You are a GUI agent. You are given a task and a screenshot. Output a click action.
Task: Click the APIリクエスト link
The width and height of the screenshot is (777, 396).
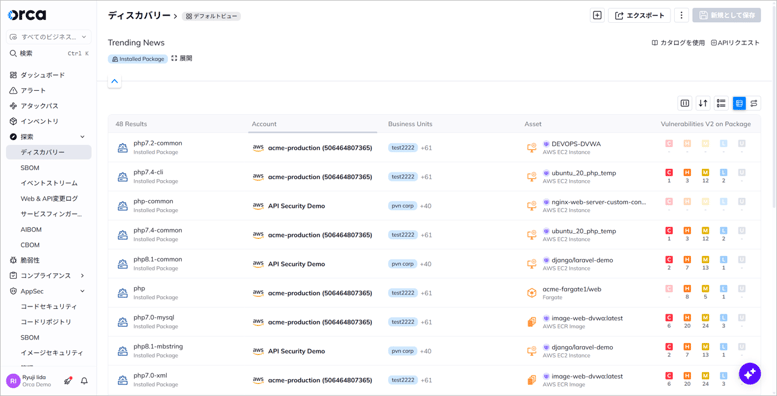(735, 43)
